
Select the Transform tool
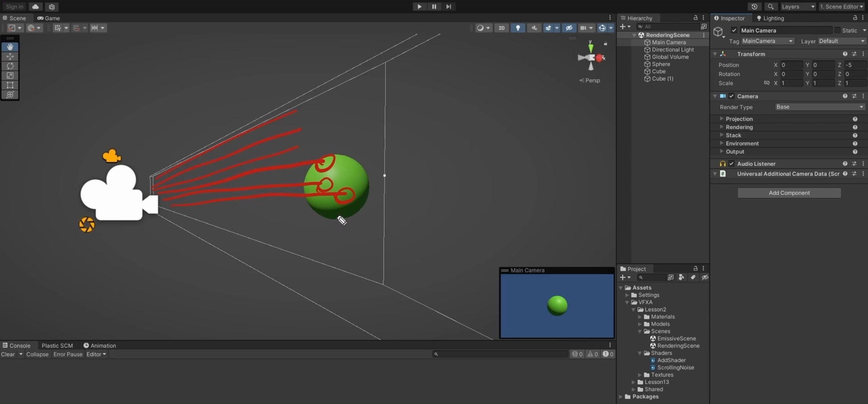point(10,95)
